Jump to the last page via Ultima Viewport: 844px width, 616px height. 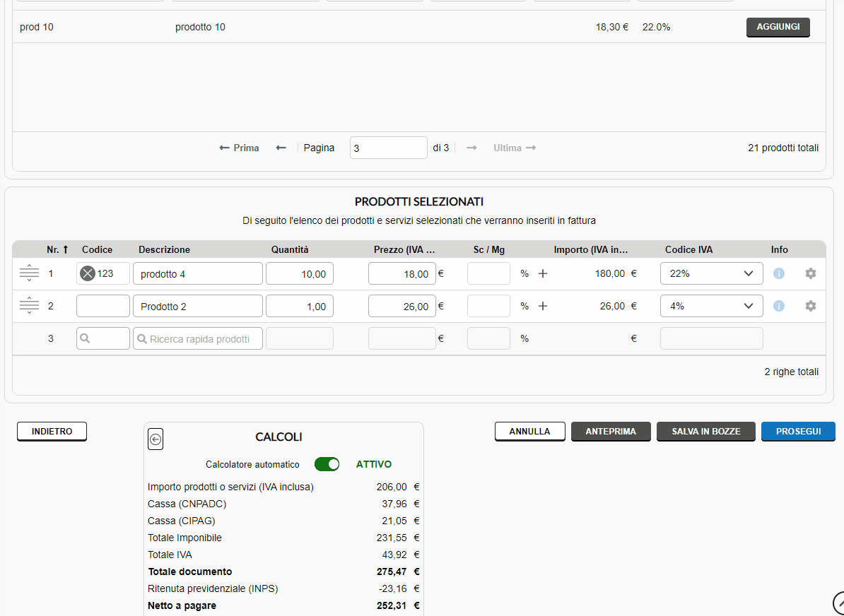pyautogui.click(x=515, y=148)
